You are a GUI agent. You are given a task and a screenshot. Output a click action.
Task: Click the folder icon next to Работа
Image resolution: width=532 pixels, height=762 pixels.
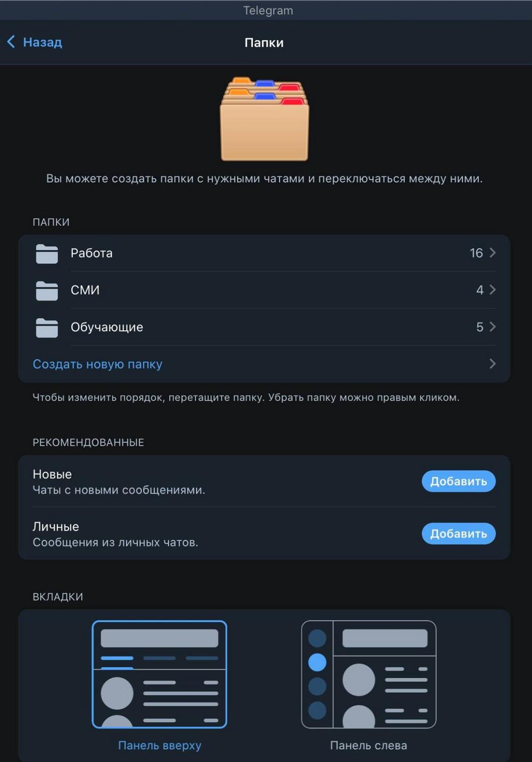[47, 253]
